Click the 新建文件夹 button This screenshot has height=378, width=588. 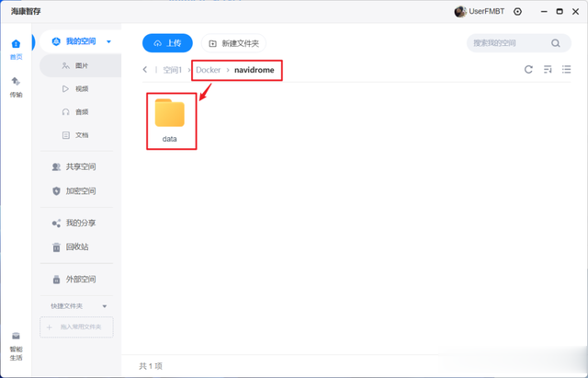233,43
